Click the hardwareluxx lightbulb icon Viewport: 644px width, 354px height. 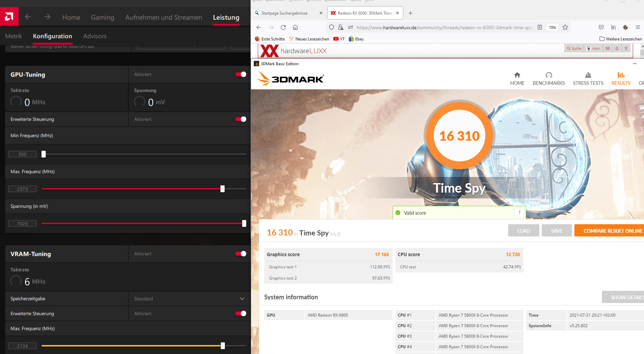click(x=626, y=48)
